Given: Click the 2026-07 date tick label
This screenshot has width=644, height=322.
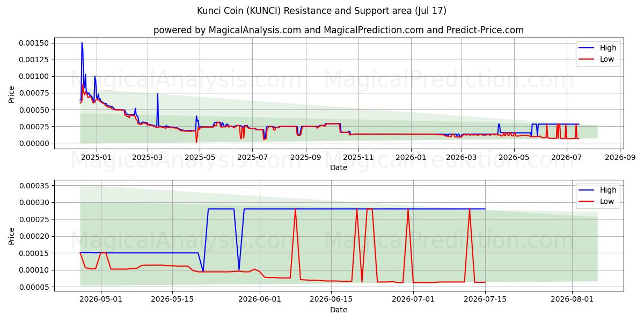Looking at the screenshot, I should 567,157.
